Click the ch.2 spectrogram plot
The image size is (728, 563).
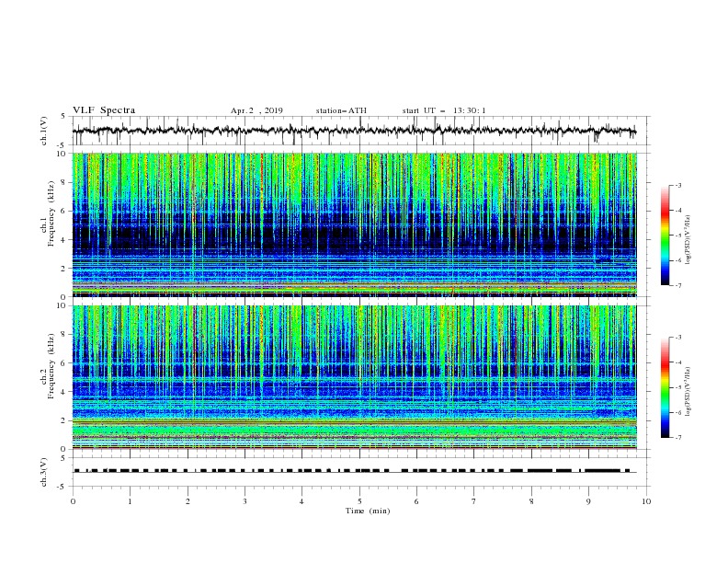click(355, 377)
